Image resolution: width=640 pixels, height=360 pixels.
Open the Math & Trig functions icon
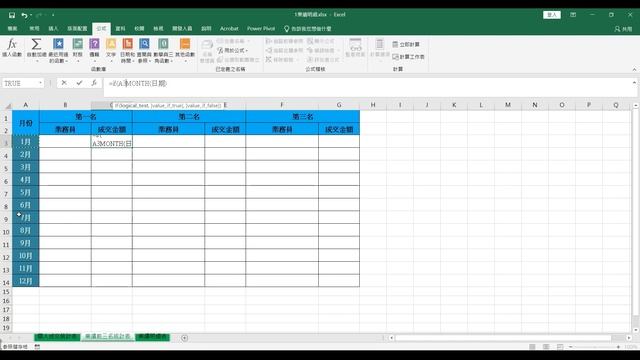coord(163,50)
